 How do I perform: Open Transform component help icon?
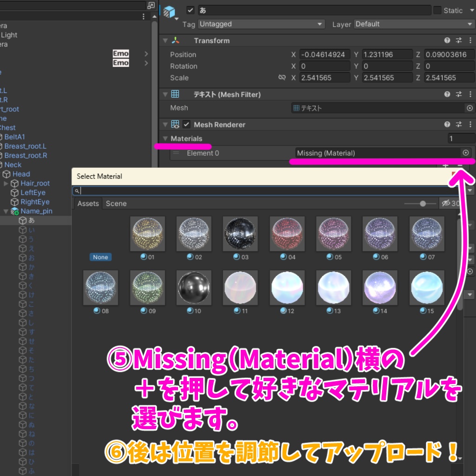point(447,40)
